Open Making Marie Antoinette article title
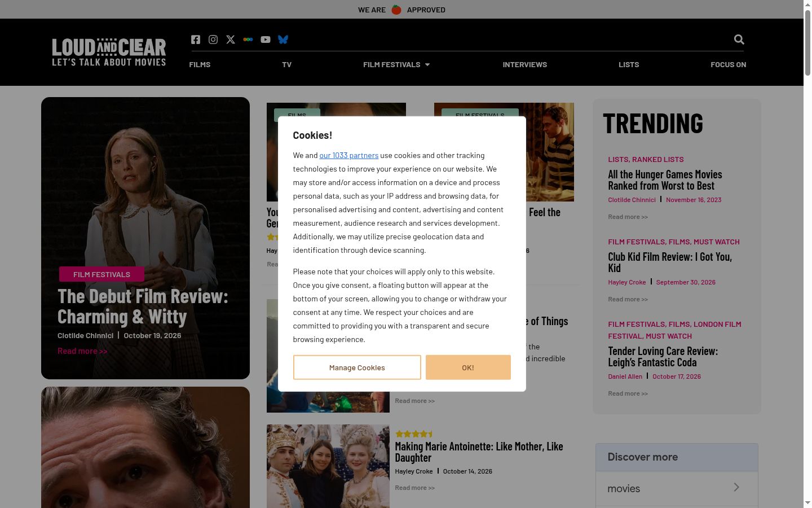Screen dimensions: 812x508 pos(479,452)
